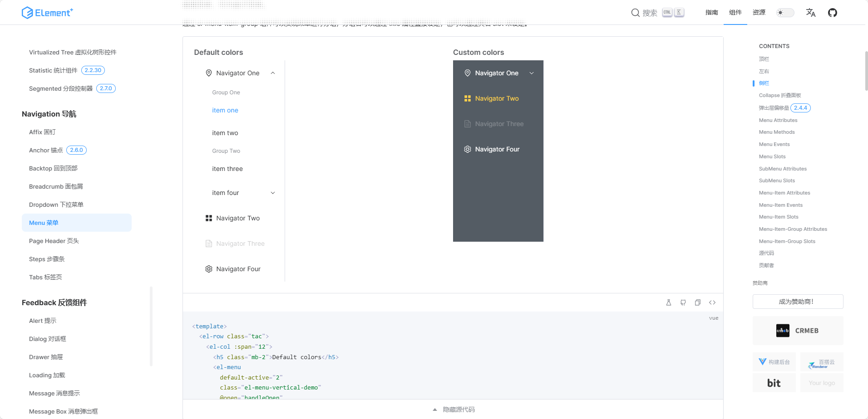Select item two in default menu
The height and width of the screenshot is (419, 868).
pyautogui.click(x=225, y=133)
